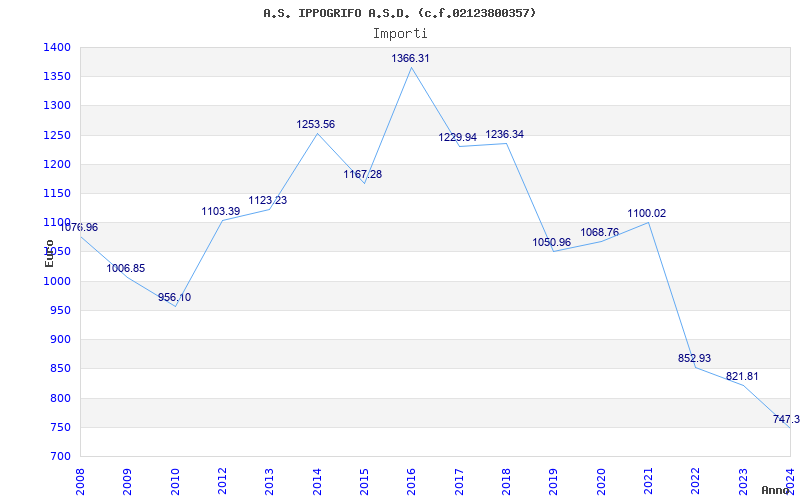Click the 821.81 data label
800x500 pixels.
[742, 376]
